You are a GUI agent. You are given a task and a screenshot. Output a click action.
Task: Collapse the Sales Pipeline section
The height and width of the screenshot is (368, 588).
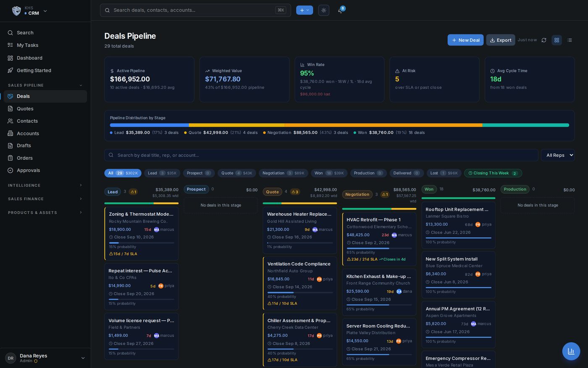45,85
